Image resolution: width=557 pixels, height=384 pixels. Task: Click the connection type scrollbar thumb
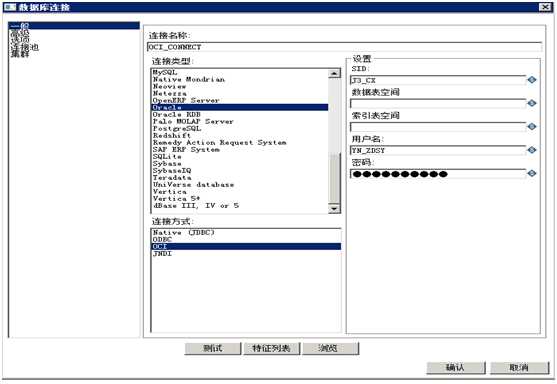click(x=334, y=178)
